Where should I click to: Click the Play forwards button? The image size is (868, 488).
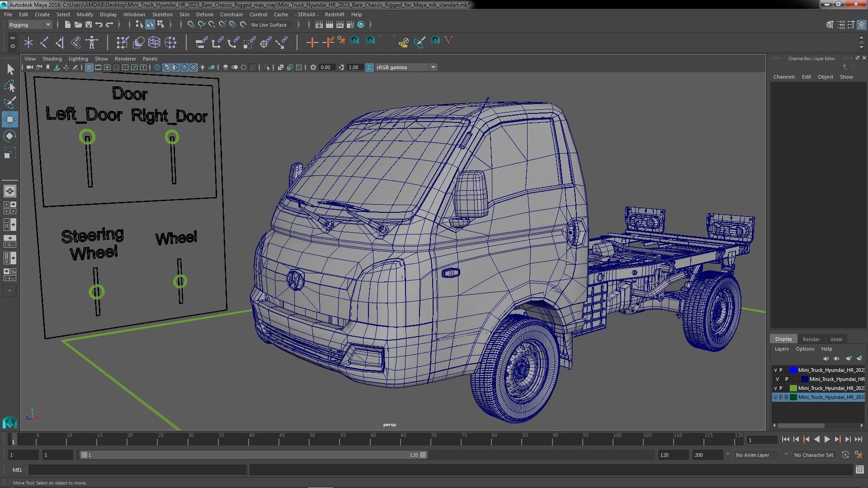(x=827, y=439)
